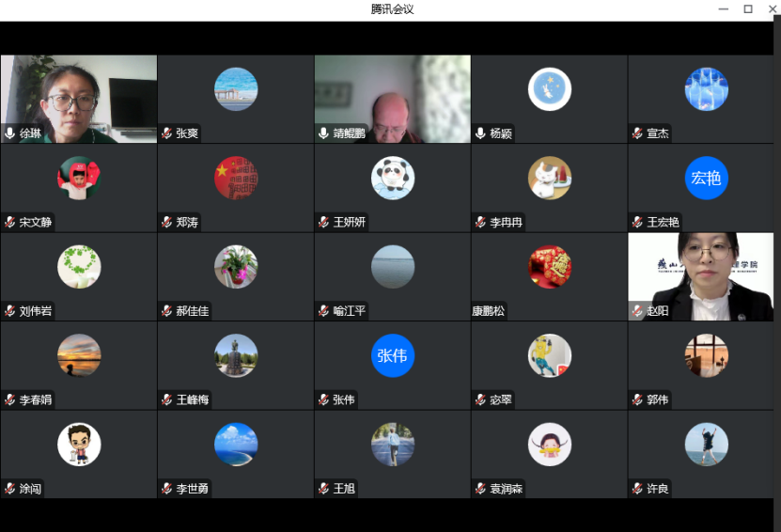Click the name label 李世勇
Screen dimensions: 781x532
coord(193,489)
